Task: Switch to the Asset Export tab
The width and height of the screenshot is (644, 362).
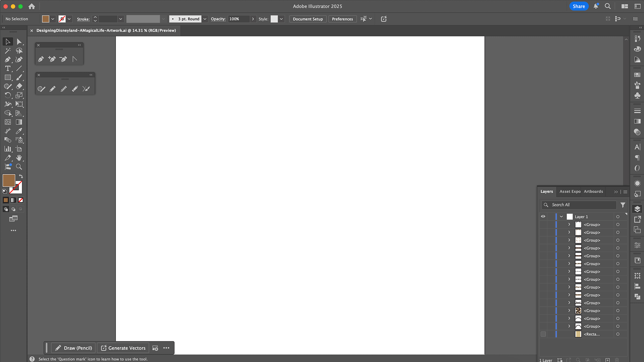Action: point(570,191)
